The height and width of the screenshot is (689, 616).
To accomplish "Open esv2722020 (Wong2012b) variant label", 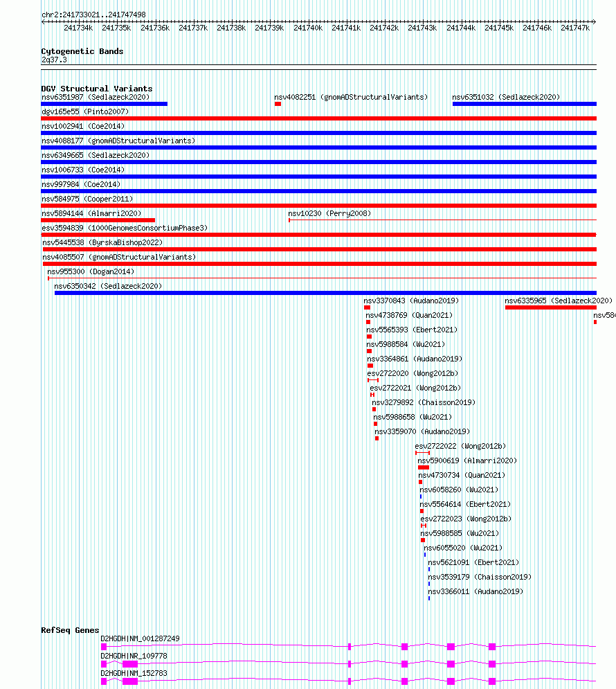I will [x=413, y=373].
